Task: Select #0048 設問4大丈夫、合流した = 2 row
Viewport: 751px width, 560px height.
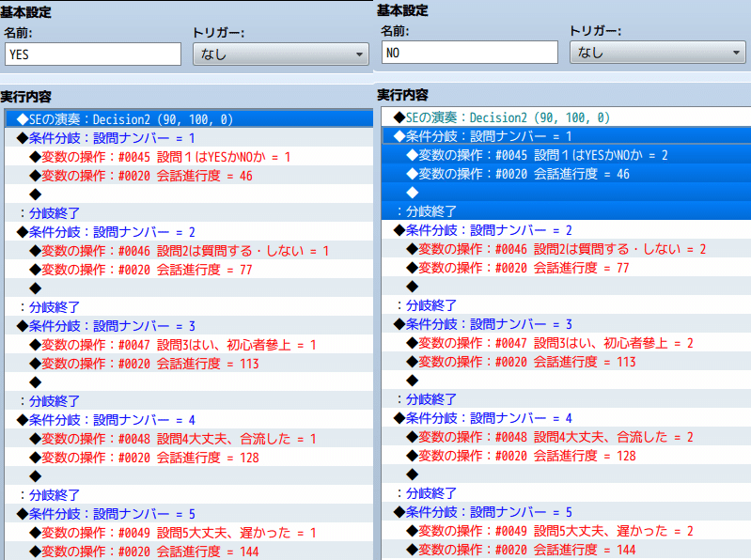Action: 566,437
